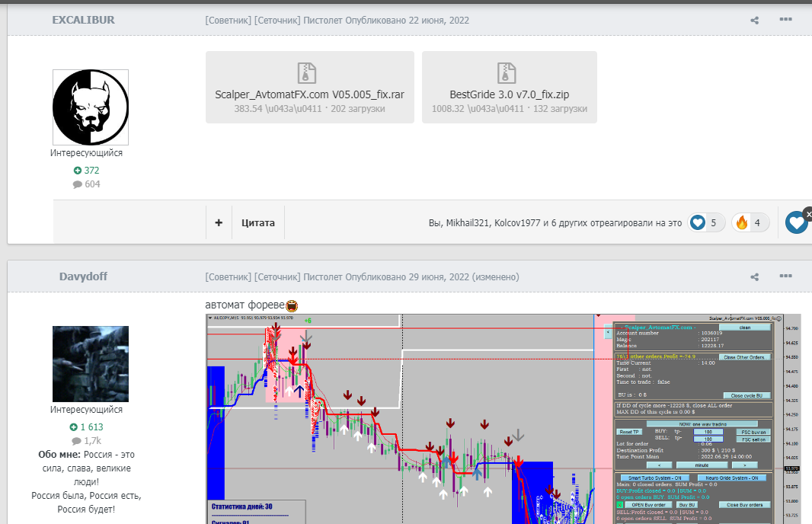Screen dimensions: 812x524
Task: Click the (изменено) edited label
Action: [496, 277]
